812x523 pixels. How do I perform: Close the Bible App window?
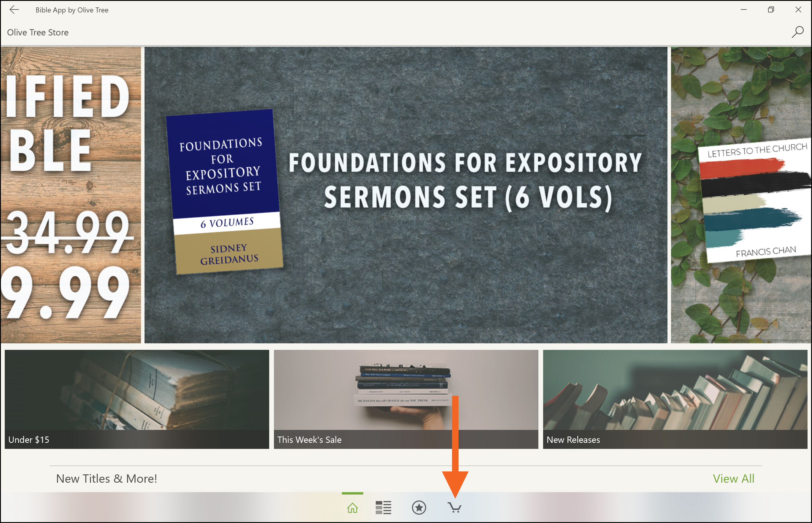click(x=798, y=10)
